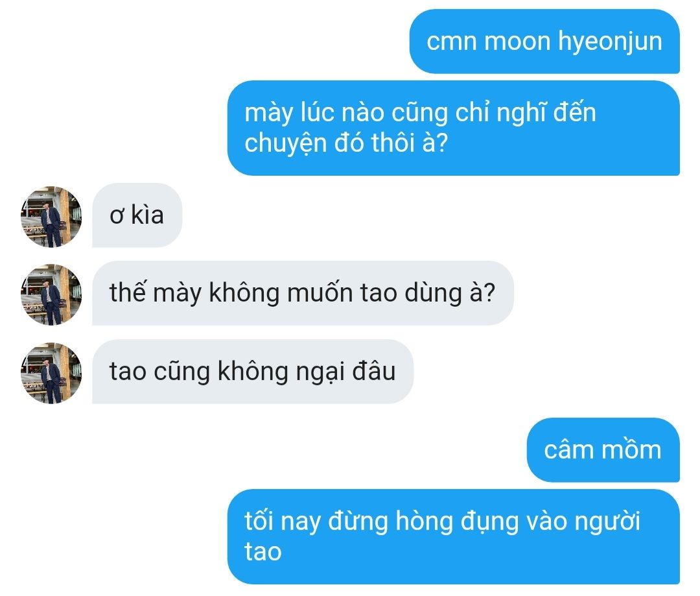
Task: Tap the "ơ kìa" received message
Action: 137,215
